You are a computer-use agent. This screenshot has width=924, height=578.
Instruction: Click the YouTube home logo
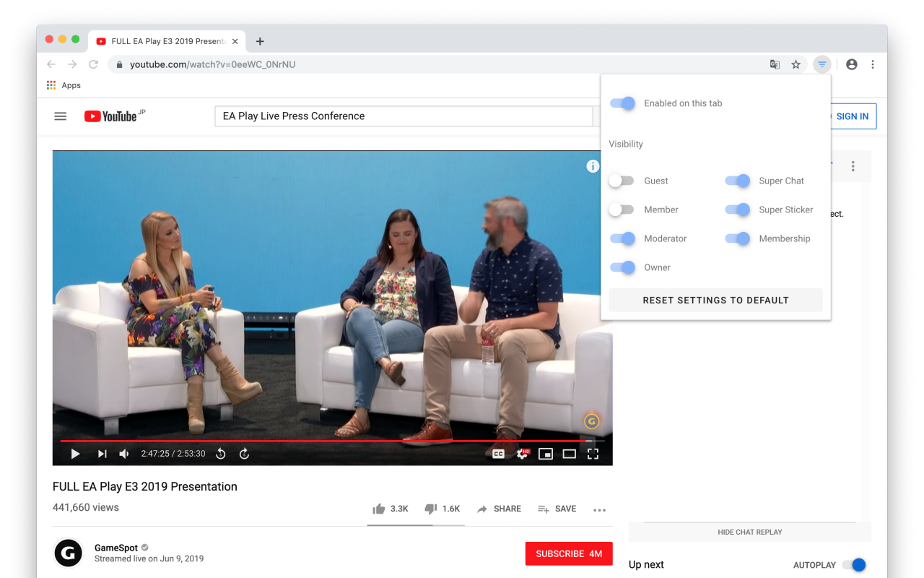pos(113,116)
